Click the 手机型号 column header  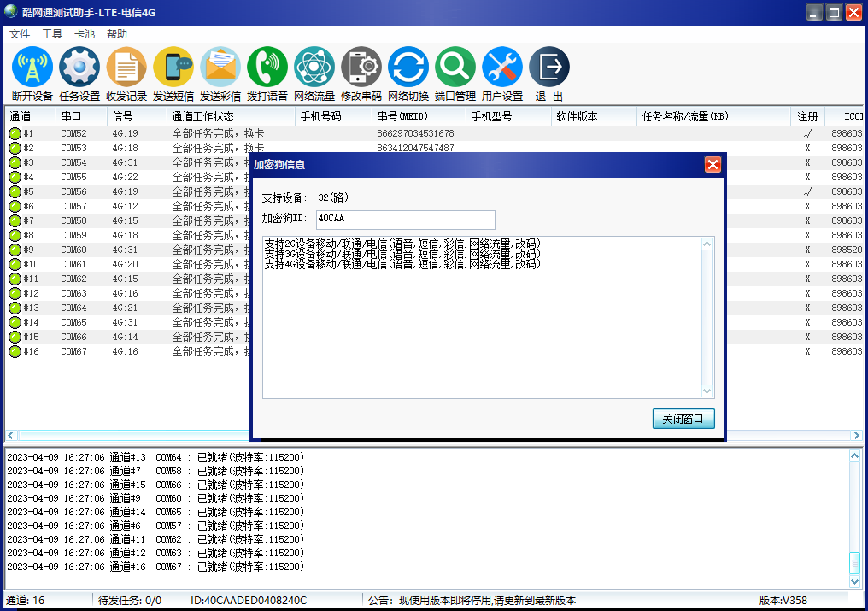508,116
